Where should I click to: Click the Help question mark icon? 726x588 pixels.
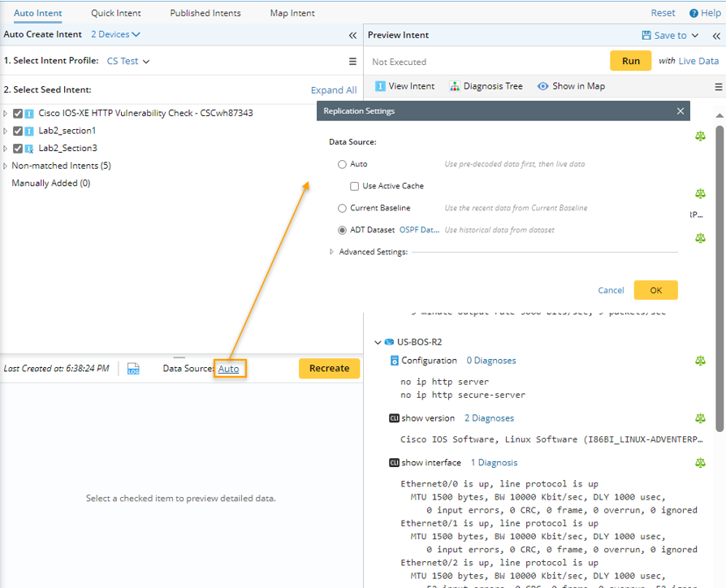point(694,13)
